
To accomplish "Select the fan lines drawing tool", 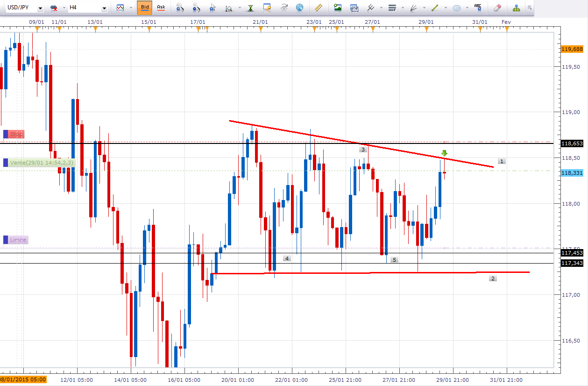I will click(413, 7).
